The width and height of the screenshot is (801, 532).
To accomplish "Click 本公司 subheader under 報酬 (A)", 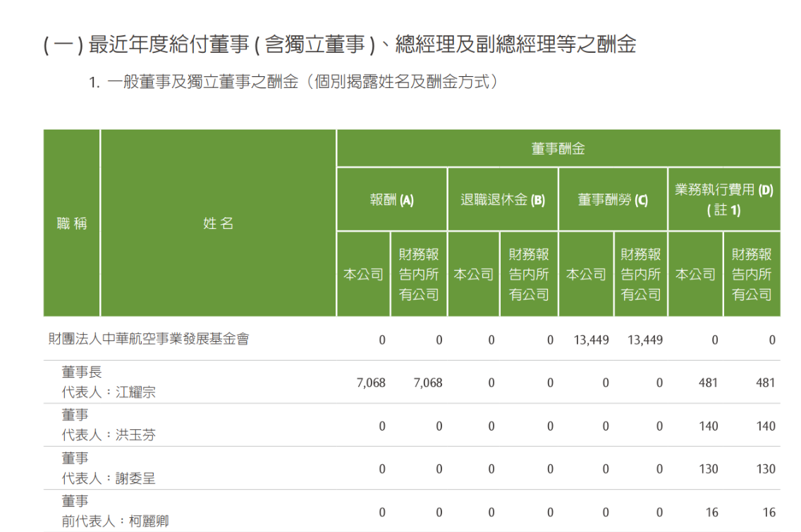I will (x=363, y=274).
